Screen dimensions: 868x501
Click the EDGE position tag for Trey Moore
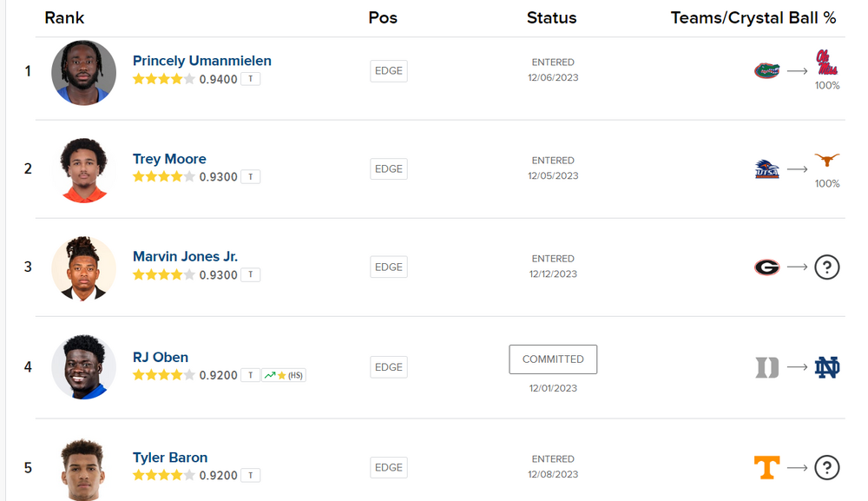pos(388,169)
